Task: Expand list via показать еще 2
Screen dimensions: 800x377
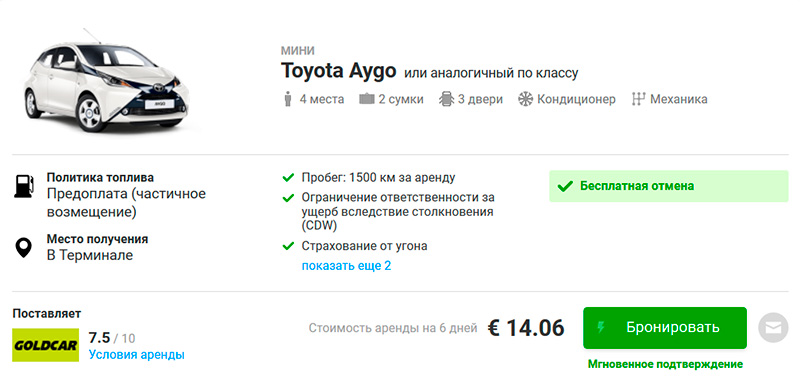Action: point(346,266)
